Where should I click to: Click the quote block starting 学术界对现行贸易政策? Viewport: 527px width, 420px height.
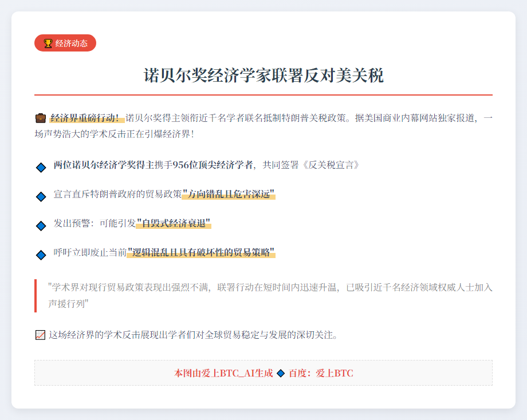[x=264, y=296]
